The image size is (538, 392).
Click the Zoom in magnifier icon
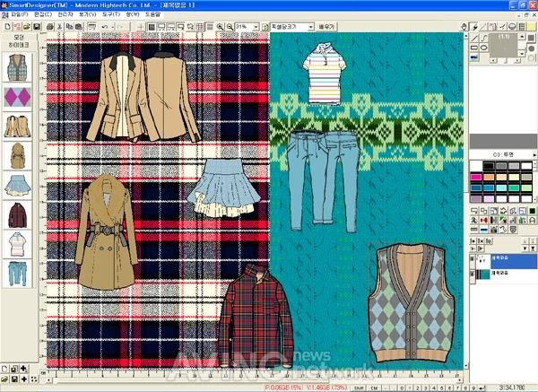pyautogui.click(x=220, y=27)
